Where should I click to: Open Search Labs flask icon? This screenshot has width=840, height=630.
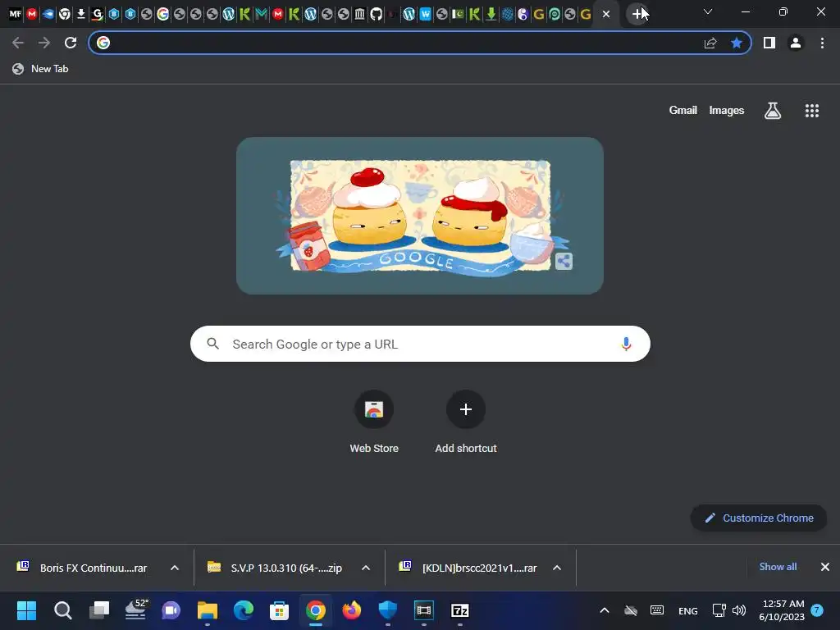pyautogui.click(x=773, y=111)
